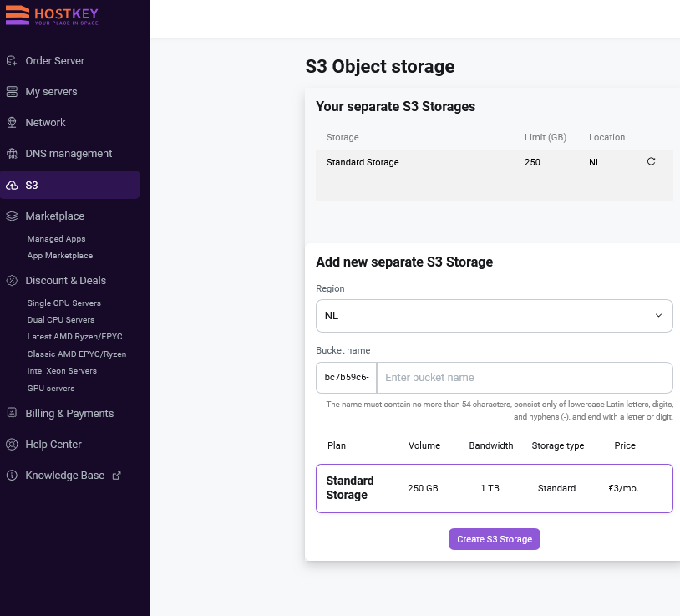Select the Standard Storage plan card
The width and height of the screenshot is (680, 616).
495,488
